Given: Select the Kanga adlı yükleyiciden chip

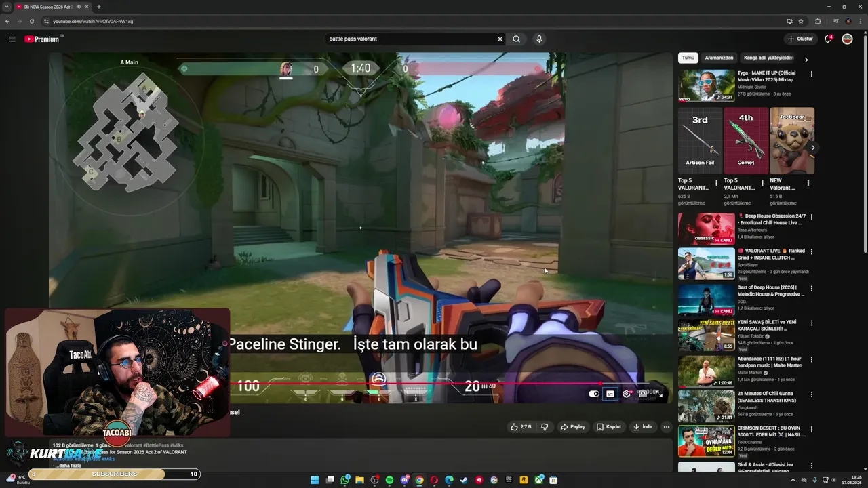Looking at the screenshot, I should [x=768, y=58].
